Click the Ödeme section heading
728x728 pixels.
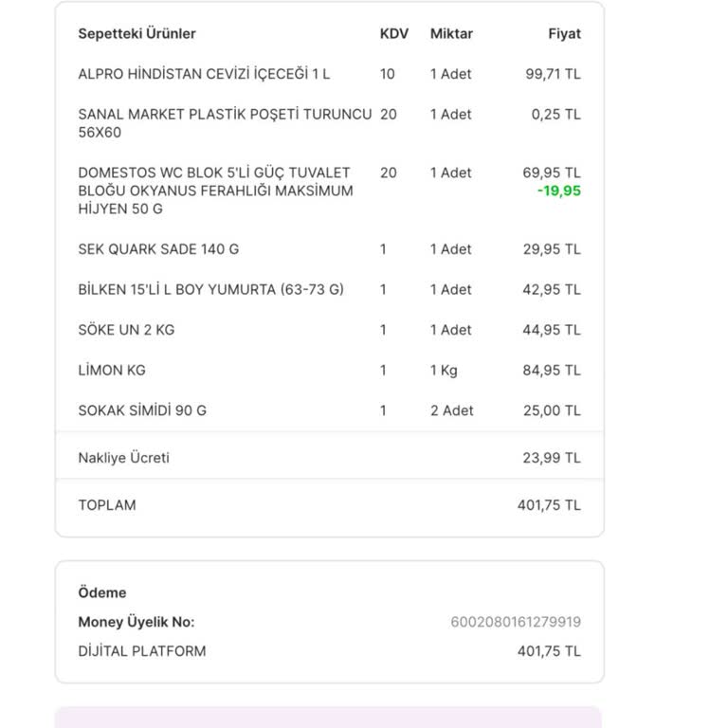point(102,592)
